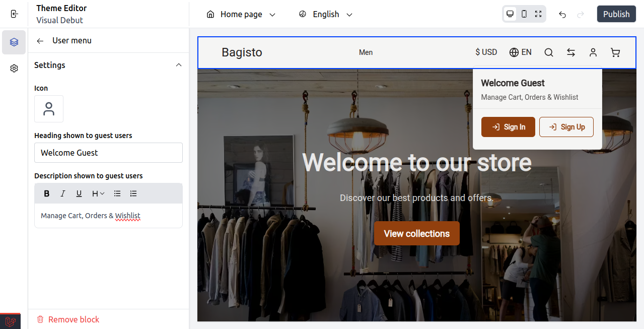Open the Home page template dropdown

pyautogui.click(x=241, y=14)
